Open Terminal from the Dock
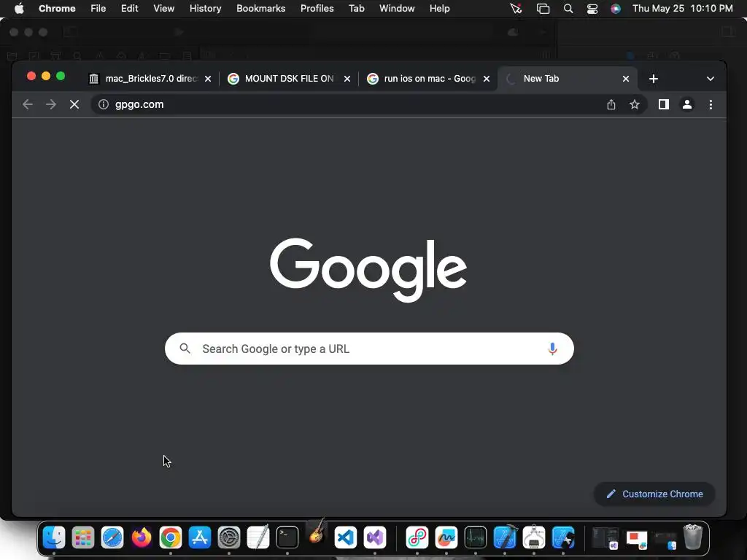The width and height of the screenshot is (747, 560). tap(287, 537)
